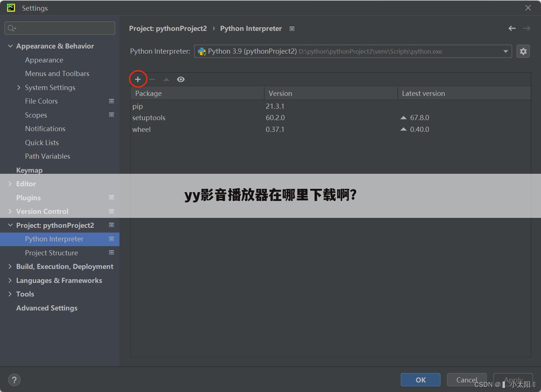The image size is (541, 392).
Task: Select the pip package row
Action: (330, 106)
